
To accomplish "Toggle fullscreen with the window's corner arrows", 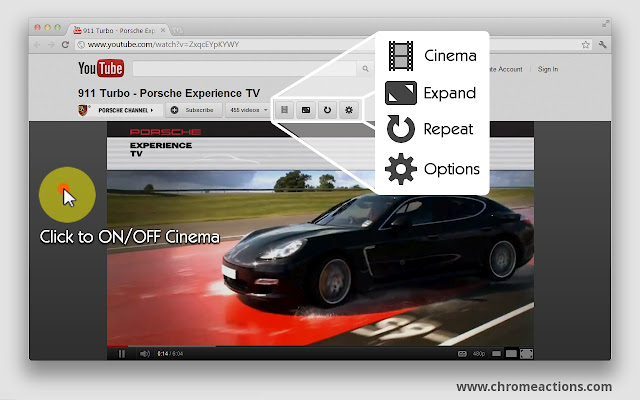I will (x=606, y=24).
